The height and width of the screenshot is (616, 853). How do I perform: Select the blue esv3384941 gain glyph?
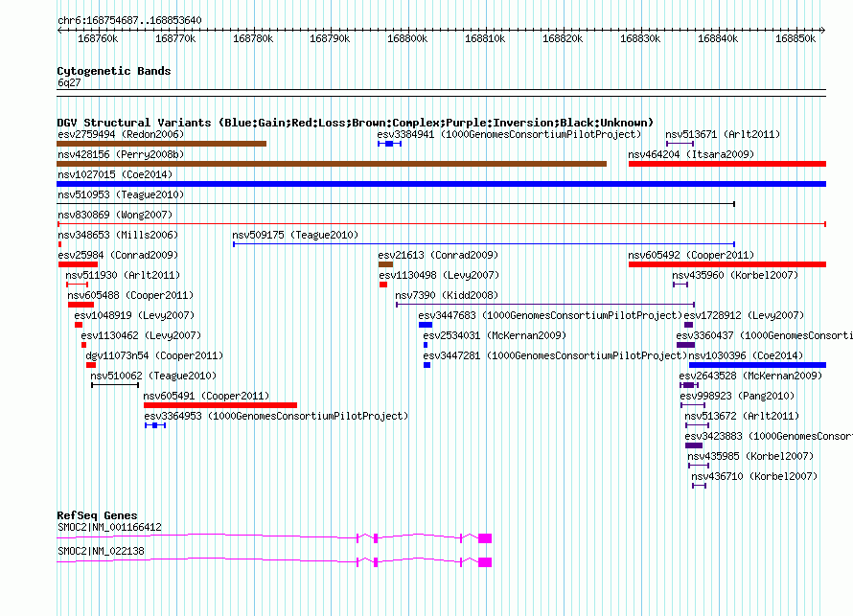tap(389, 144)
